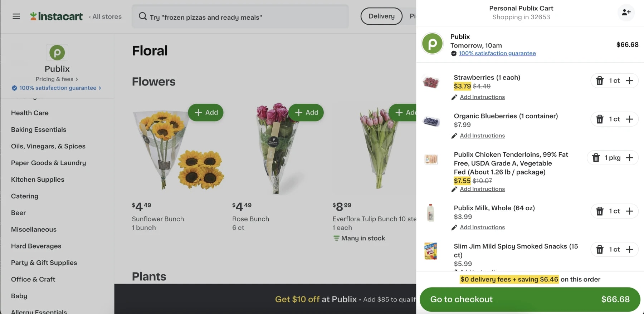
Task: Select the Delivery option
Action: pyautogui.click(x=381, y=16)
